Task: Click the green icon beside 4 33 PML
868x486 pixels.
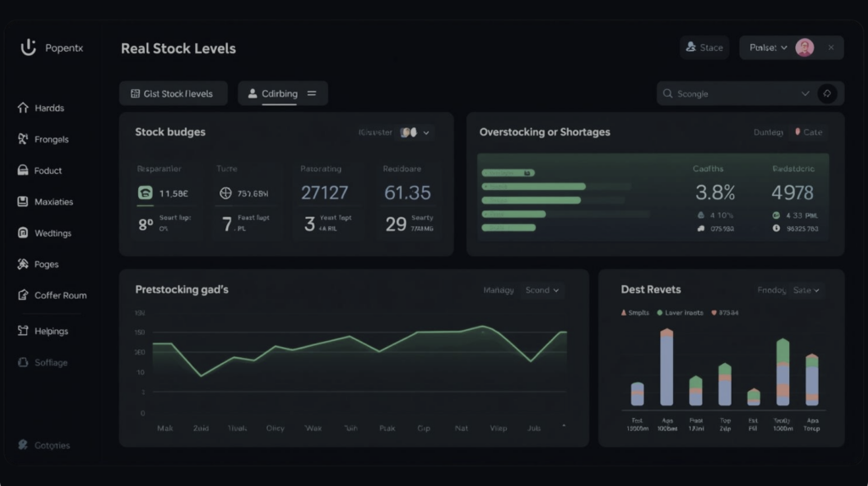Action: click(x=776, y=215)
